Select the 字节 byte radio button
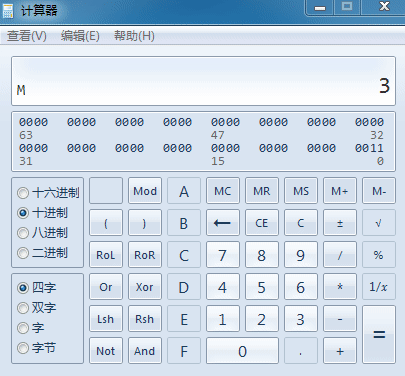This screenshot has height=376, width=405. click(23, 348)
